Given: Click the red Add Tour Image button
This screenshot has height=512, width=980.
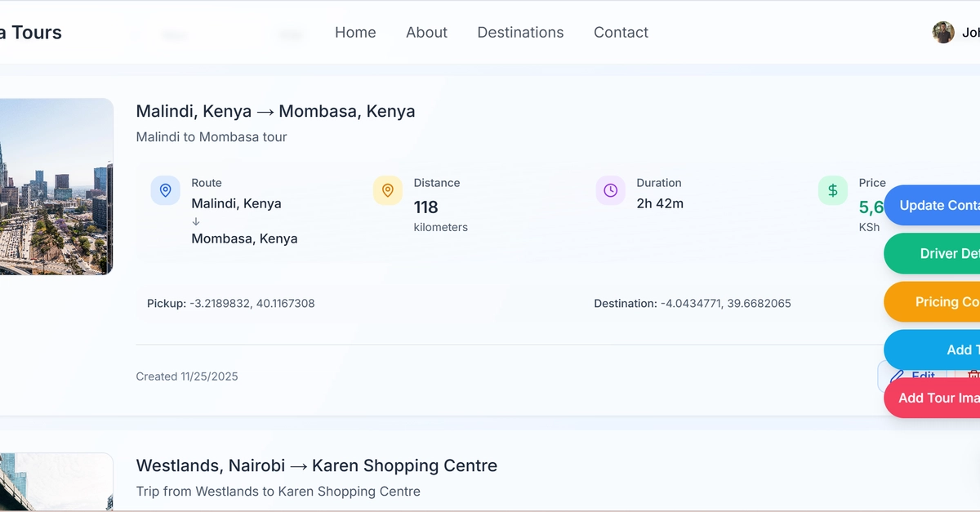Looking at the screenshot, I should click(x=932, y=398).
